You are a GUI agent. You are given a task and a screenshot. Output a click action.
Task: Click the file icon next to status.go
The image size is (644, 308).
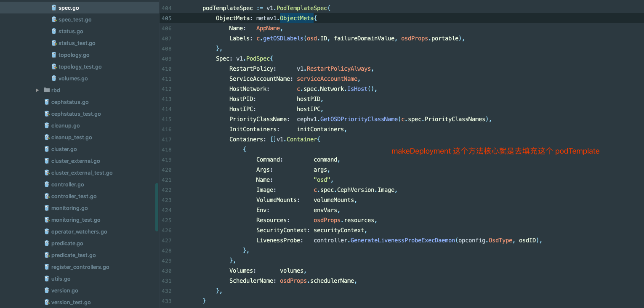[x=54, y=32]
